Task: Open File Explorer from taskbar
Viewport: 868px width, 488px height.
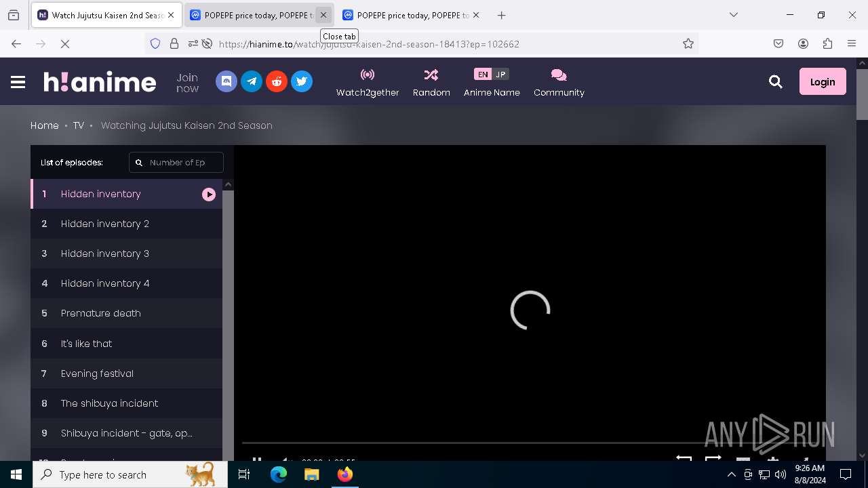Action: coord(312,474)
